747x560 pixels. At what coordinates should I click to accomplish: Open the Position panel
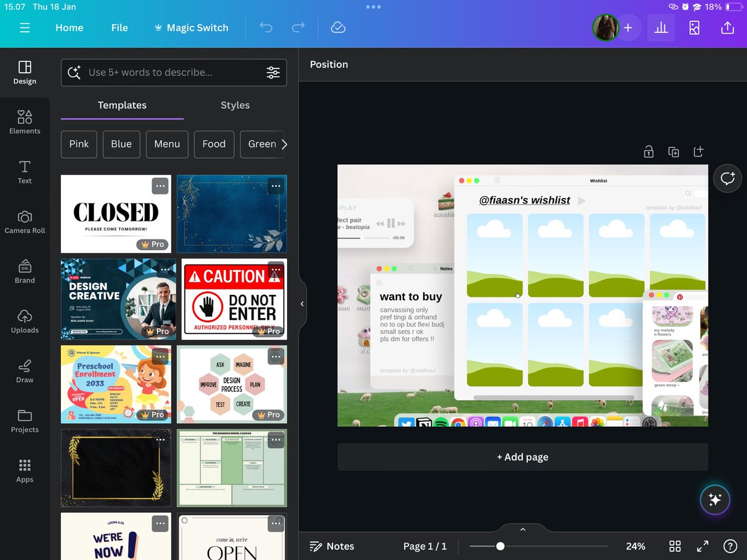coord(329,64)
